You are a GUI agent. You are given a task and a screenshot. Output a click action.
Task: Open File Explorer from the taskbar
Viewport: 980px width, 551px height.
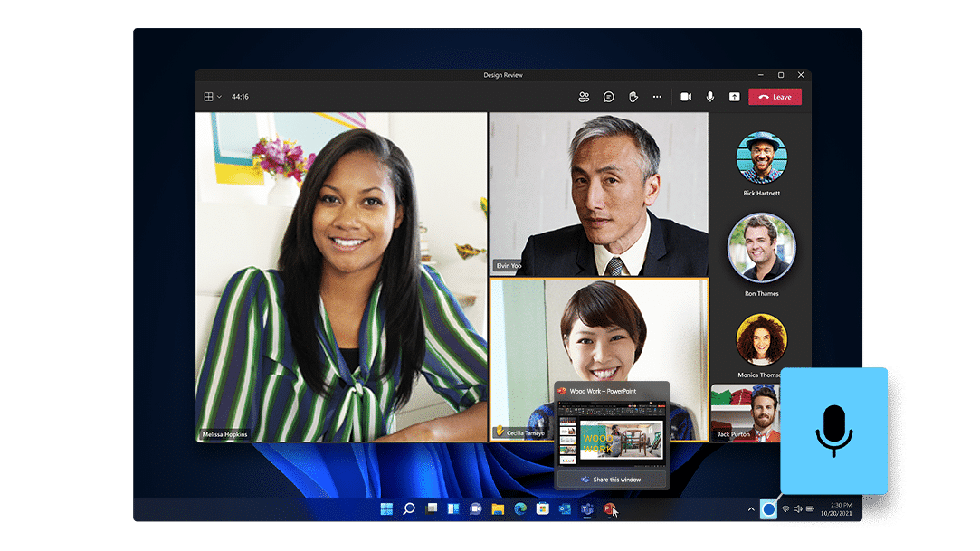point(498,509)
